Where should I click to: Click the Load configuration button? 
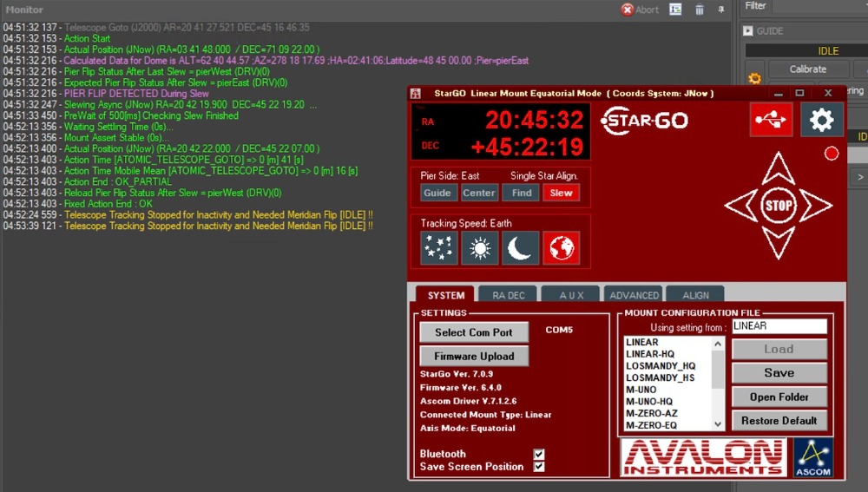[779, 349]
